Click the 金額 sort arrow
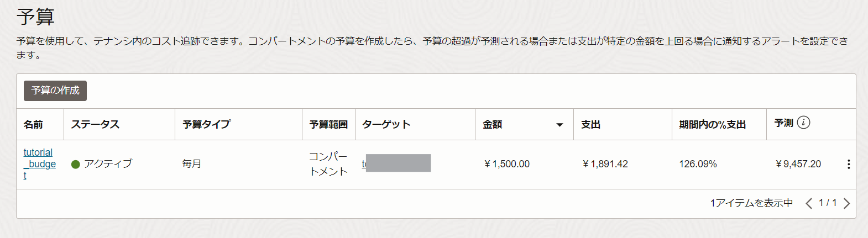868x238 pixels. pos(560,125)
